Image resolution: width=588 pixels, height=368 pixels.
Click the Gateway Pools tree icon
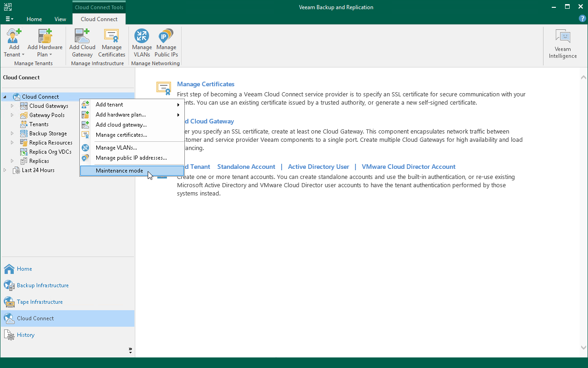(24, 115)
